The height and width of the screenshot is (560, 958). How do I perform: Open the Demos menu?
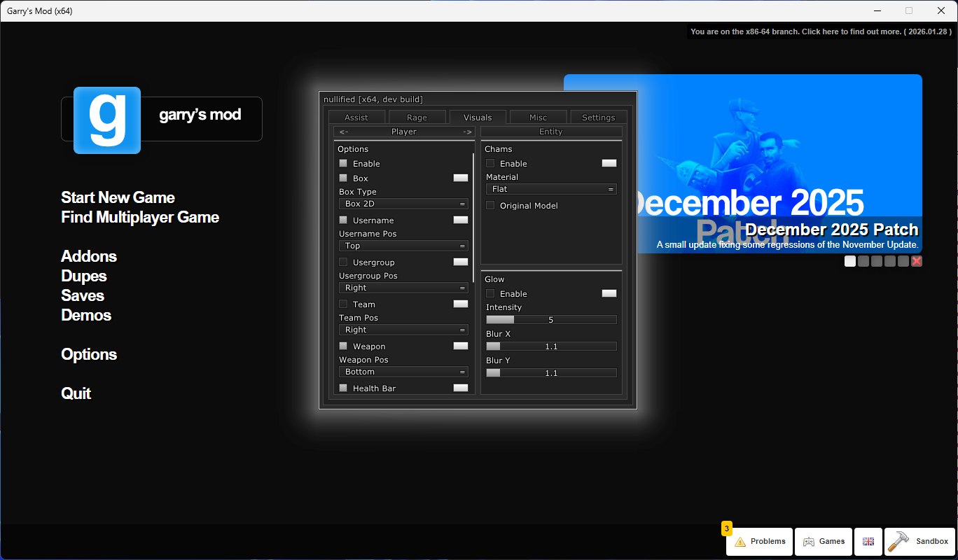(x=86, y=315)
